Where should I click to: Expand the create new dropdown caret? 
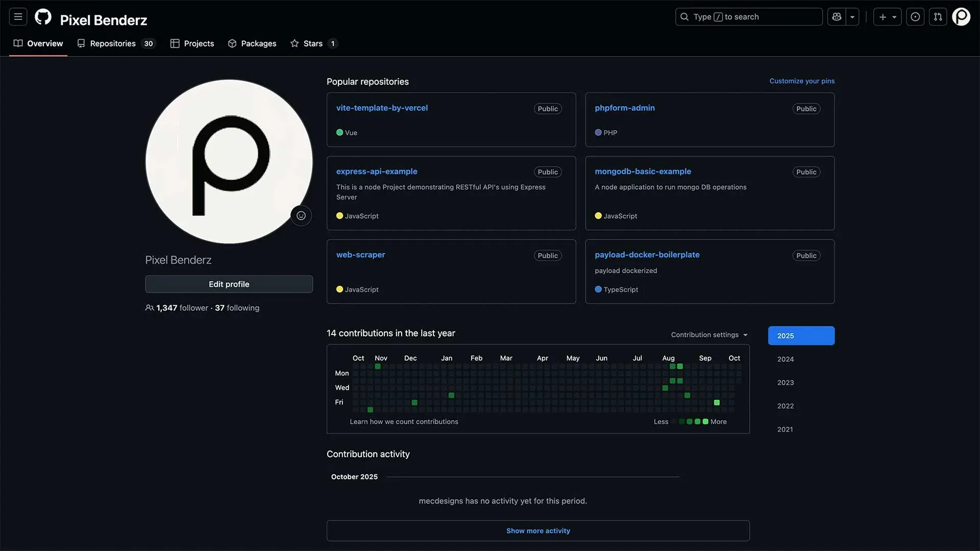point(894,17)
